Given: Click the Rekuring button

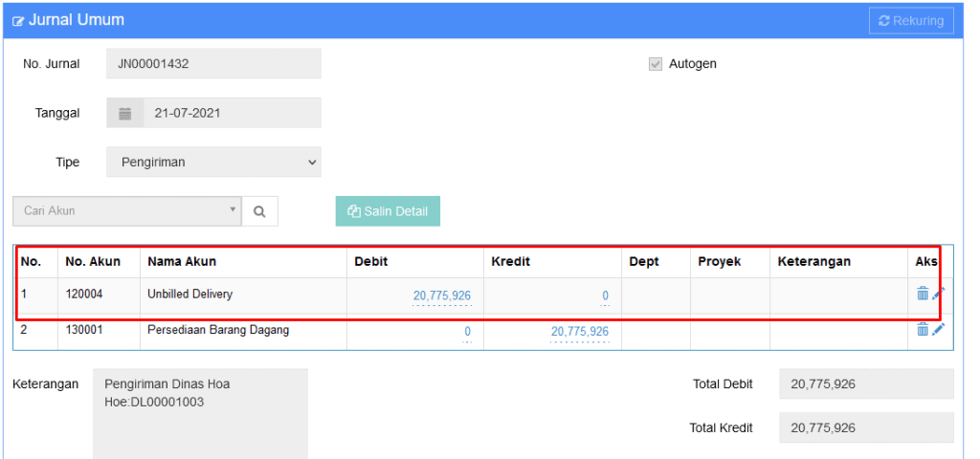Looking at the screenshot, I should (x=911, y=21).
